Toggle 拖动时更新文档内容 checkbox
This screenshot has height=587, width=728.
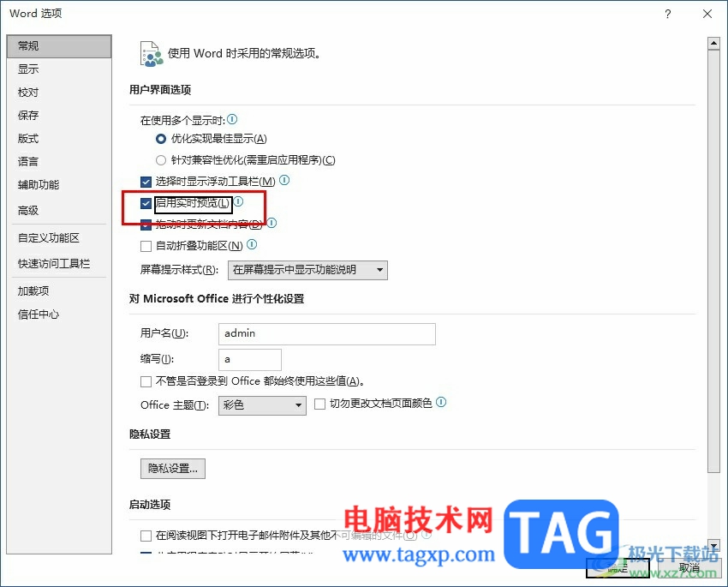pos(146,225)
